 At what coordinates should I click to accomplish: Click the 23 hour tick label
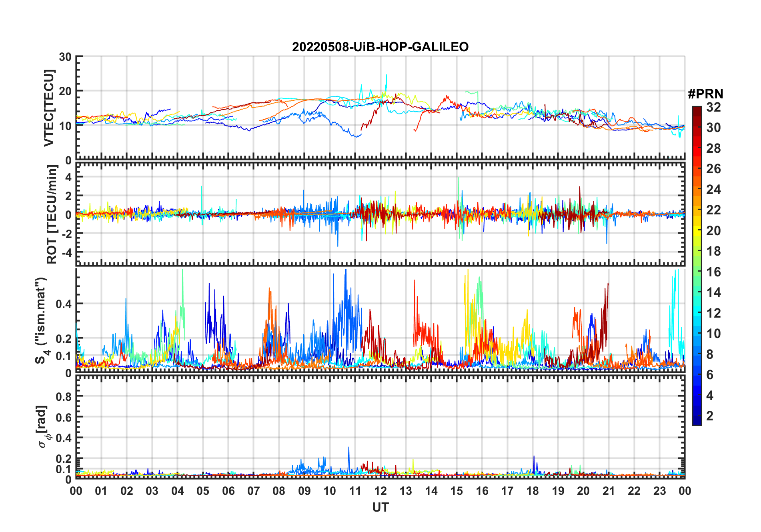click(659, 491)
